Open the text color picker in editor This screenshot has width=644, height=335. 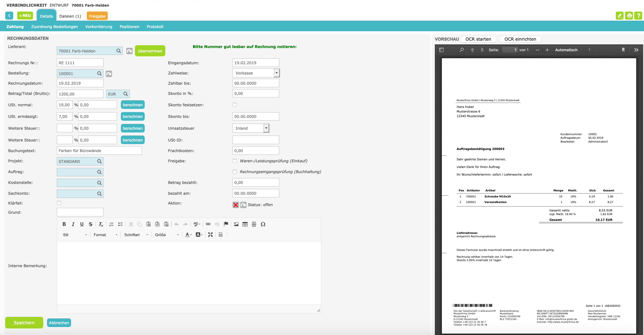188,235
